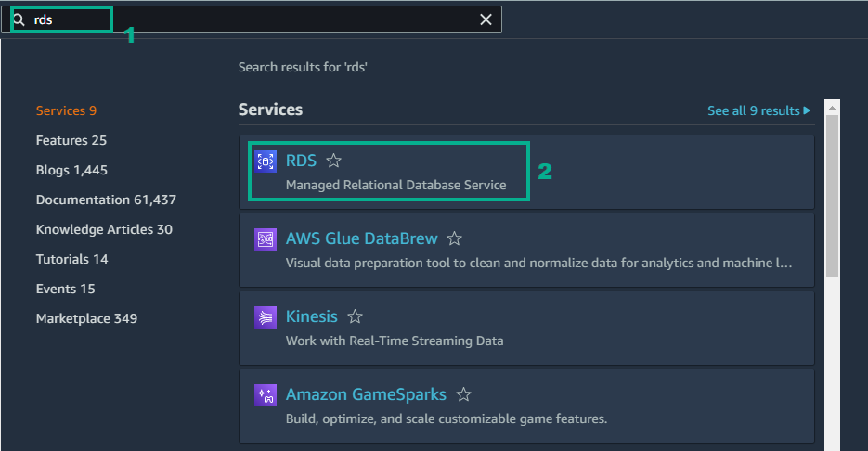
Task: Select the Services 9 category
Action: point(67,110)
